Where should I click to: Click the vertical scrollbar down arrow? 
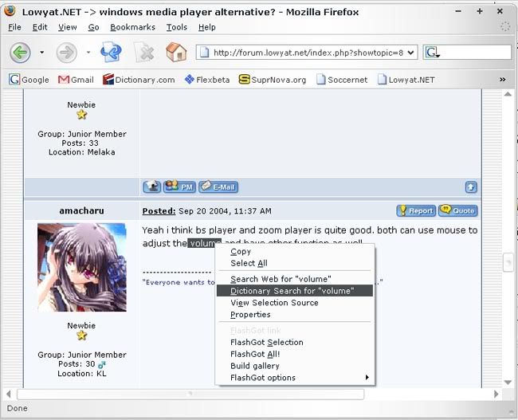pyautogui.click(x=508, y=383)
